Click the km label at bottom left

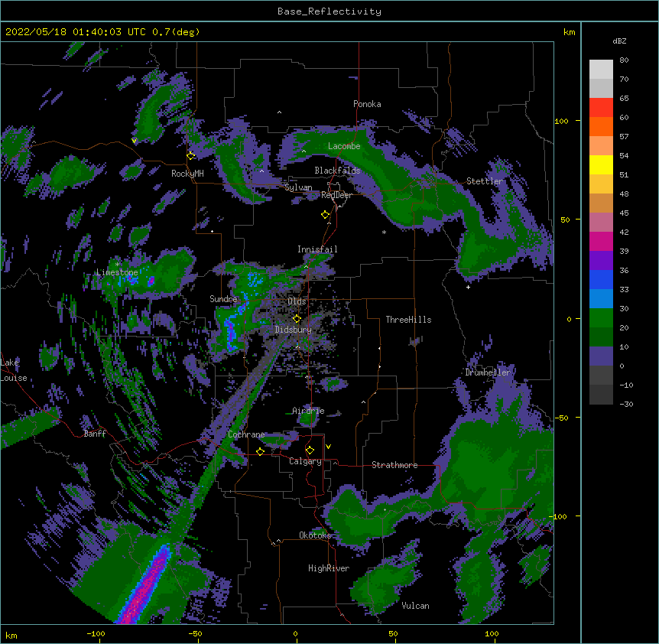pyautogui.click(x=11, y=635)
